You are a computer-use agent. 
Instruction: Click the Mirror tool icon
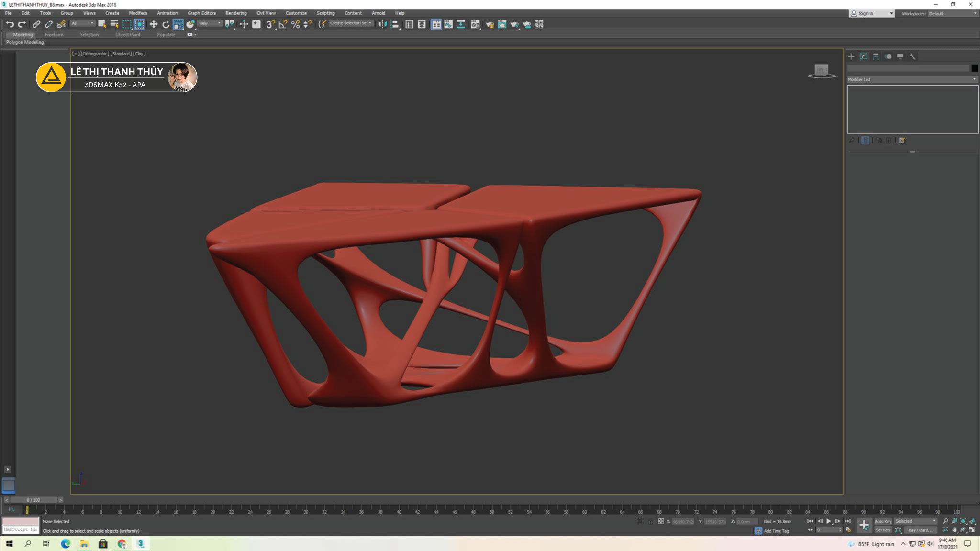(x=382, y=24)
